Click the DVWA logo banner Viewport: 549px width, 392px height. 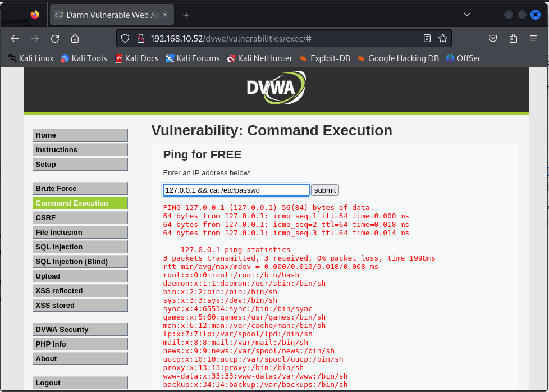click(x=276, y=88)
